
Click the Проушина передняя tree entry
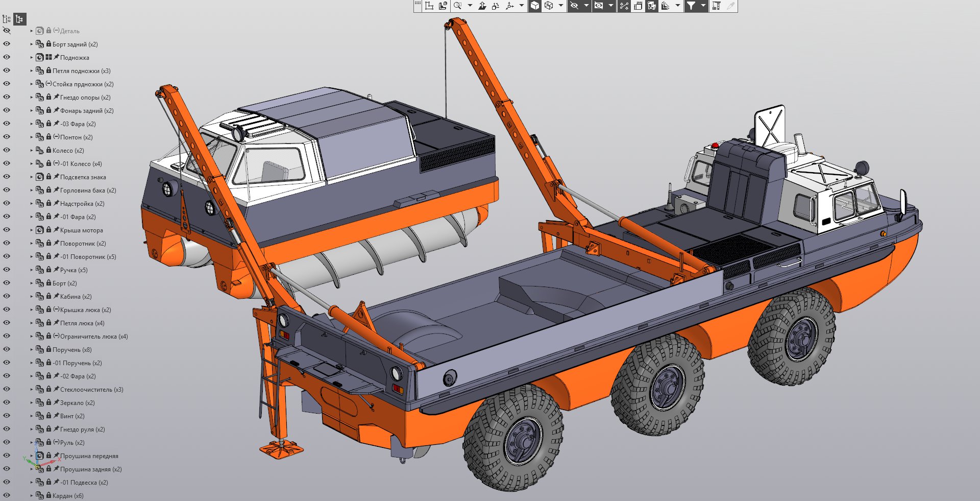coord(89,456)
